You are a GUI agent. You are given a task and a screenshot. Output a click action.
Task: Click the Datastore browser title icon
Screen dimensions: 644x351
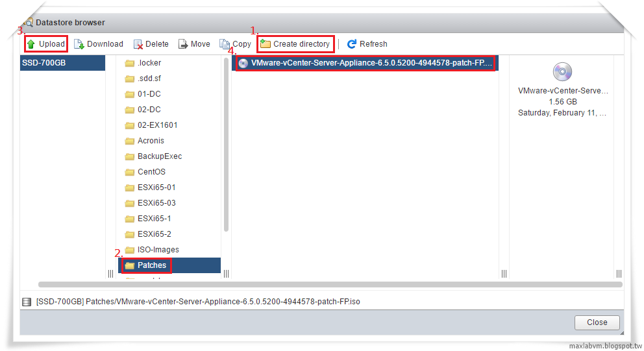(x=29, y=23)
